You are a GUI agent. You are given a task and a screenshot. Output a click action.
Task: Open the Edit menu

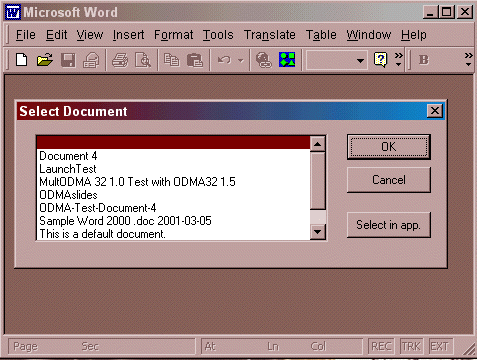pos(56,35)
